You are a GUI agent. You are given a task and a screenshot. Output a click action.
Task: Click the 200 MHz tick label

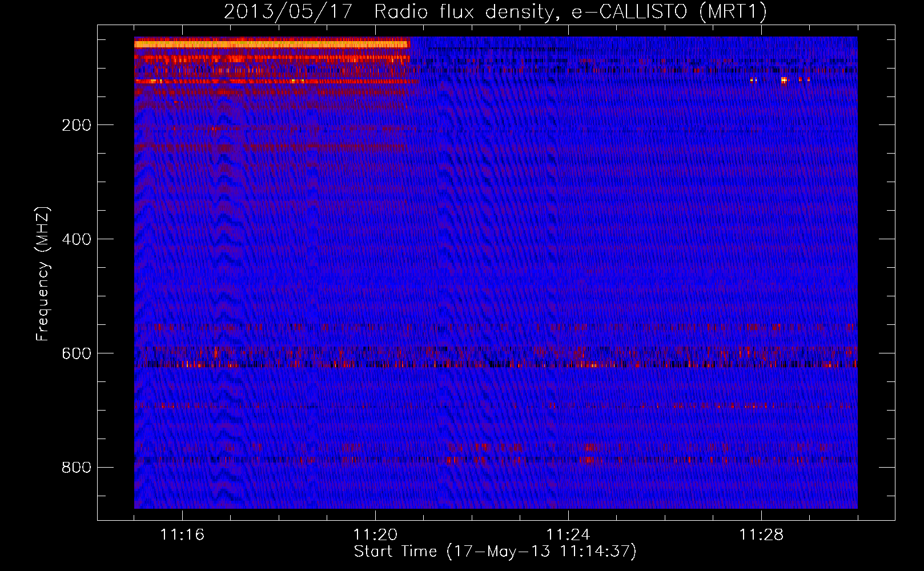tap(77, 125)
